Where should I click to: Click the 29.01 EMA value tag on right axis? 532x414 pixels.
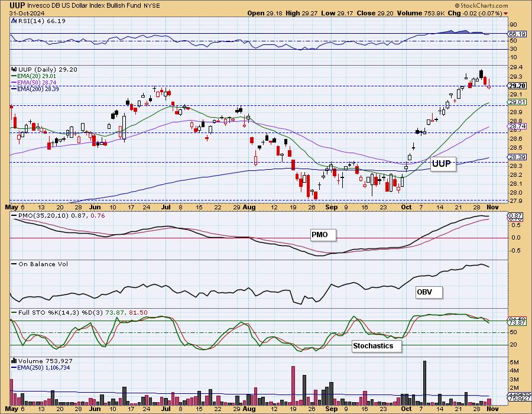(x=518, y=102)
